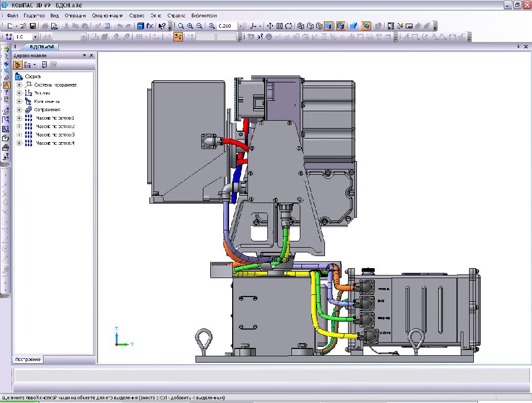Screen dimensions: 532x403
Task: Click the Zoom In magnifier icon
Action: click(190, 26)
